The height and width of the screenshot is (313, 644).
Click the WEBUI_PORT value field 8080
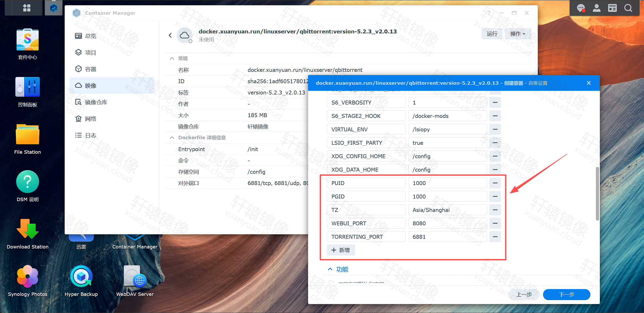[x=447, y=223]
